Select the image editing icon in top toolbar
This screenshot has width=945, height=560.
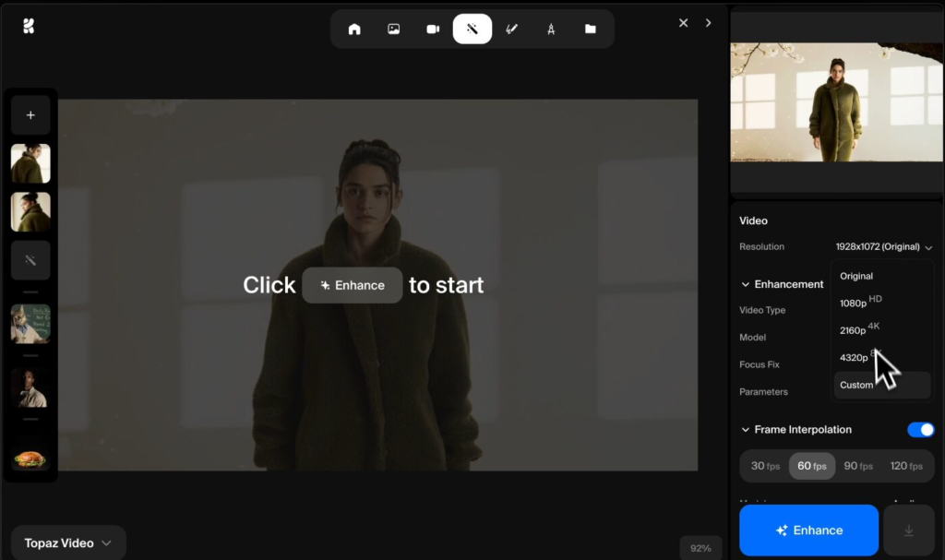pos(393,29)
